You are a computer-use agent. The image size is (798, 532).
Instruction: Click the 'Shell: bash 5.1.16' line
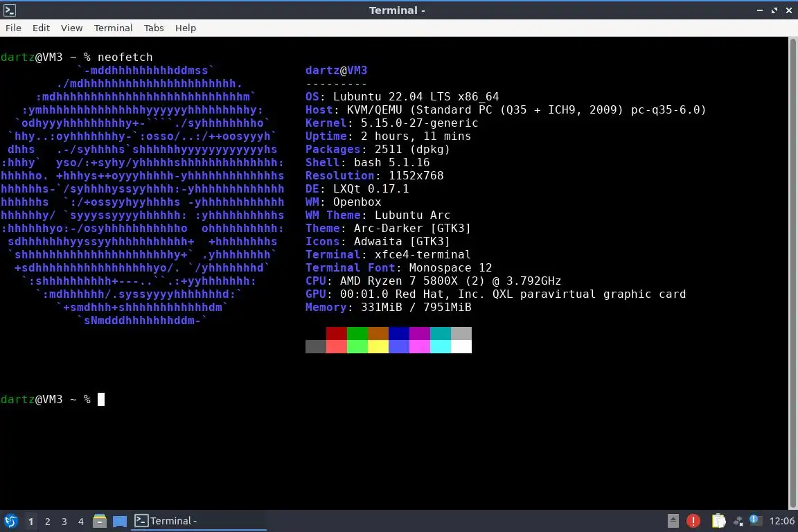point(367,163)
